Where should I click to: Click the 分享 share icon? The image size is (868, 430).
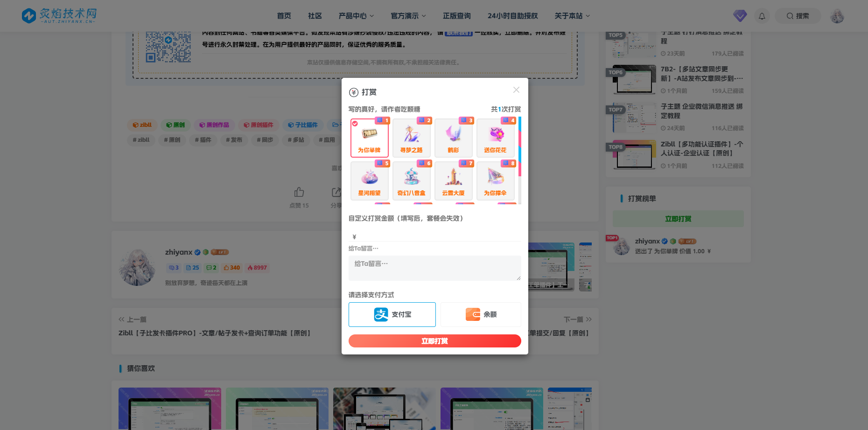click(x=336, y=192)
